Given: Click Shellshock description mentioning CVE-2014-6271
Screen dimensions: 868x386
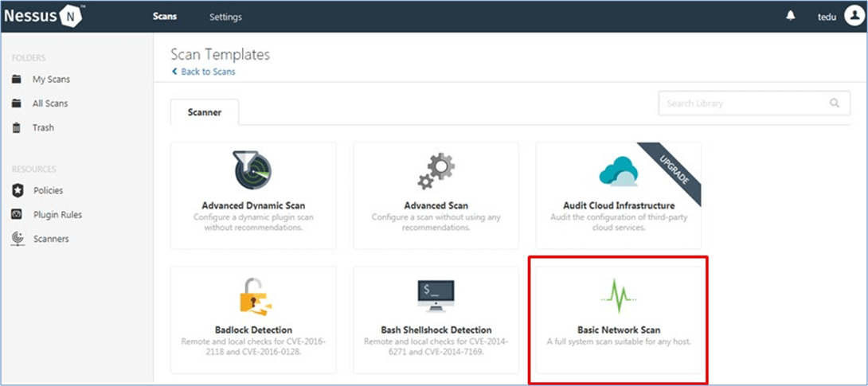Looking at the screenshot, I should 436,347.
